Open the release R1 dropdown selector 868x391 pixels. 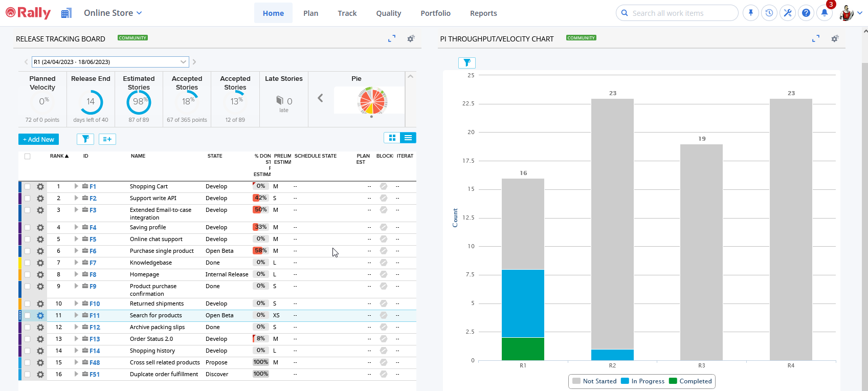click(x=110, y=62)
